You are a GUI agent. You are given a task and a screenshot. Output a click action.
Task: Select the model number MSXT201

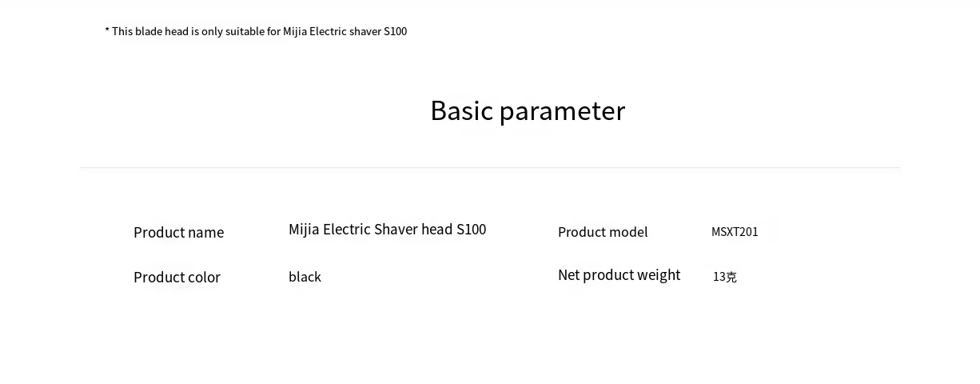coord(735,232)
